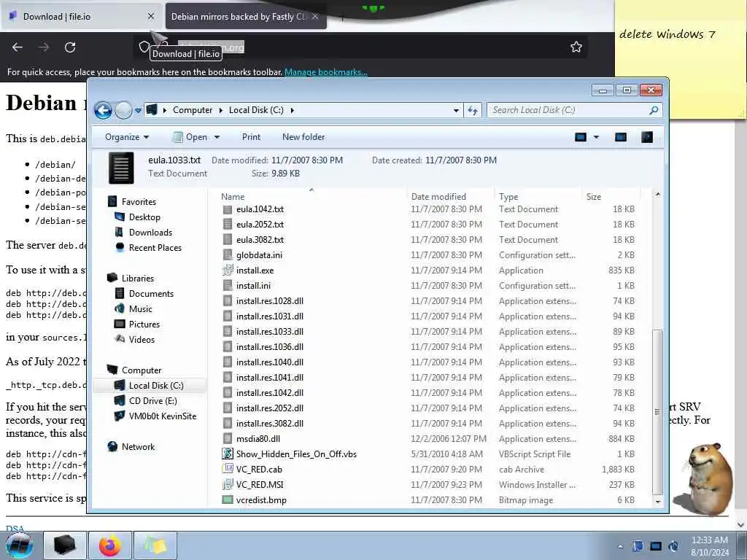This screenshot has width=747, height=560.
Task: Click the Manage bookmarks link
Action: [326, 72]
